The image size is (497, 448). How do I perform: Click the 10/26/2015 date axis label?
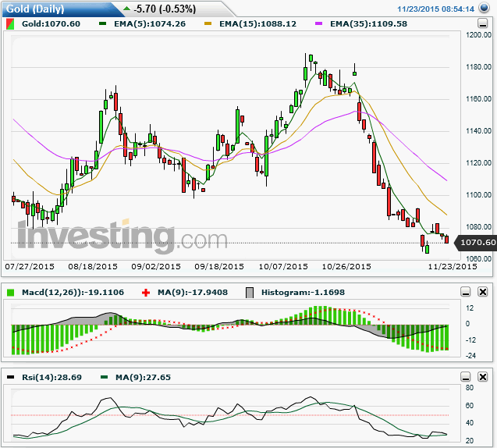coord(346,266)
